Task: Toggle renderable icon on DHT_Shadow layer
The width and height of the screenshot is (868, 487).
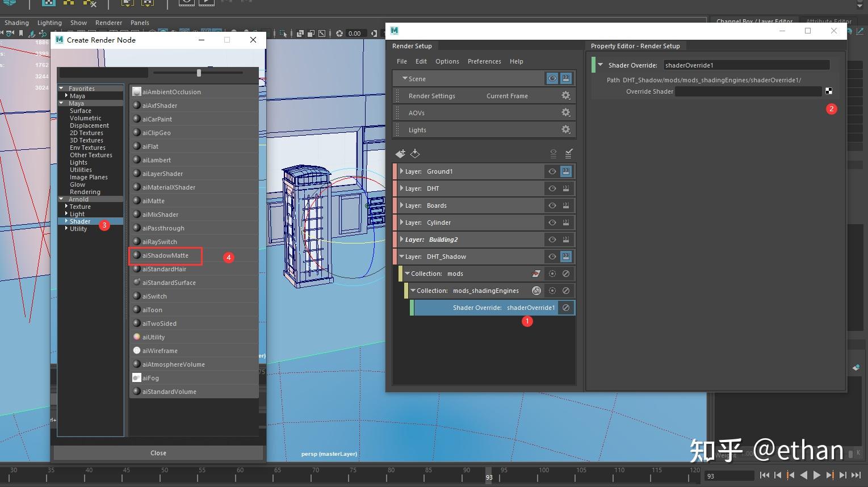Action: tap(566, 256)
